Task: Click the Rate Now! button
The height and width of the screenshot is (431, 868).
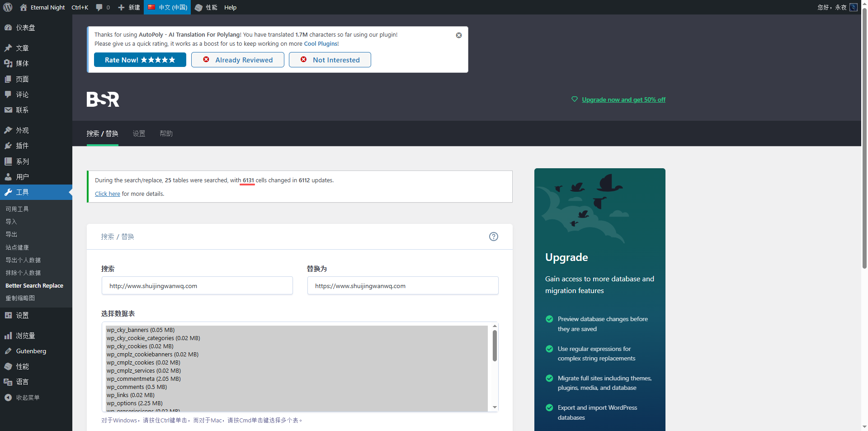Action: point(140,60)
